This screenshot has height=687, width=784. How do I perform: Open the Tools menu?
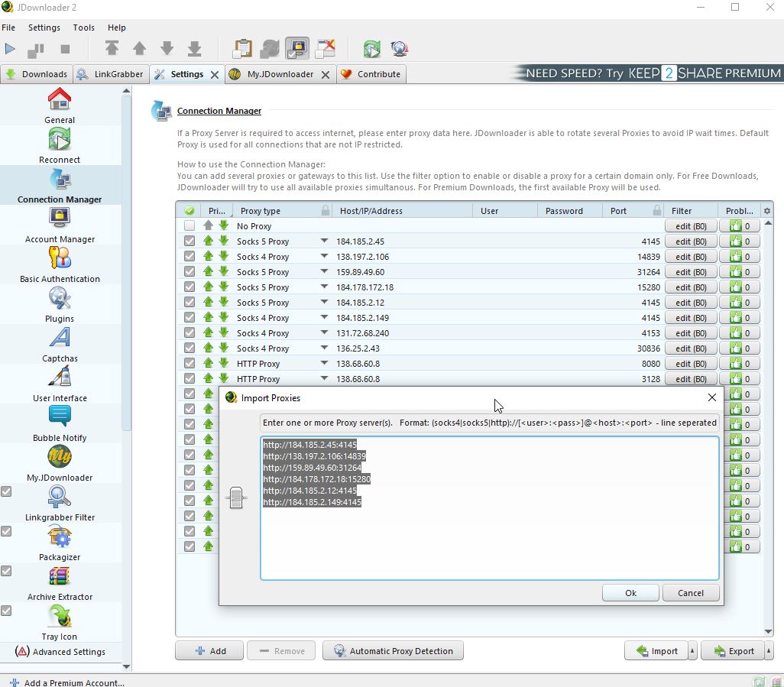[x=83, y=28]
